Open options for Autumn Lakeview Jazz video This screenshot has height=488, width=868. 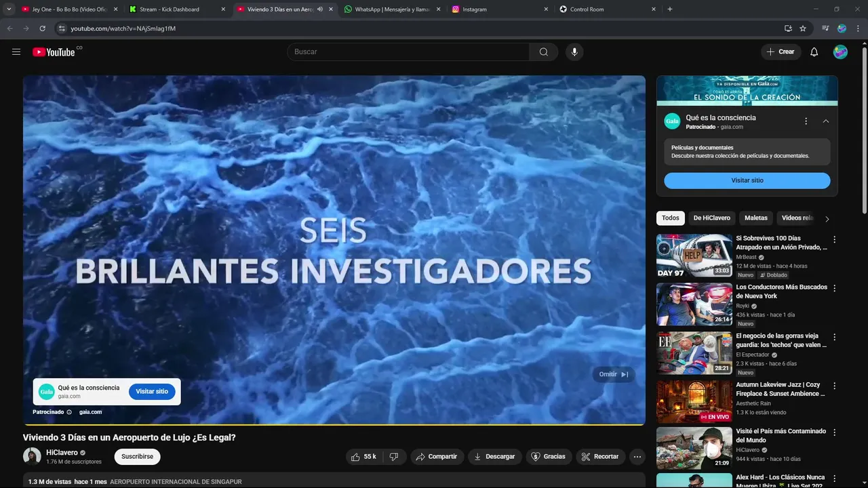(835, 386)
